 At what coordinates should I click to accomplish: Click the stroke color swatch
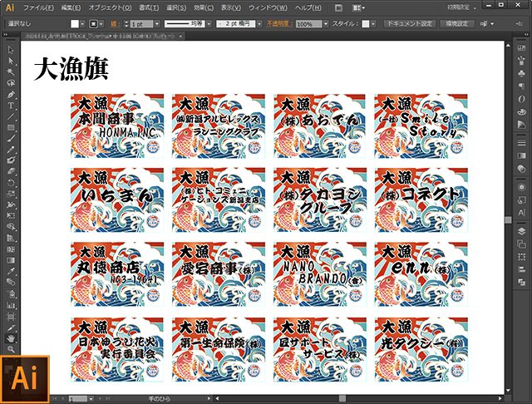(x=93, y=24)
